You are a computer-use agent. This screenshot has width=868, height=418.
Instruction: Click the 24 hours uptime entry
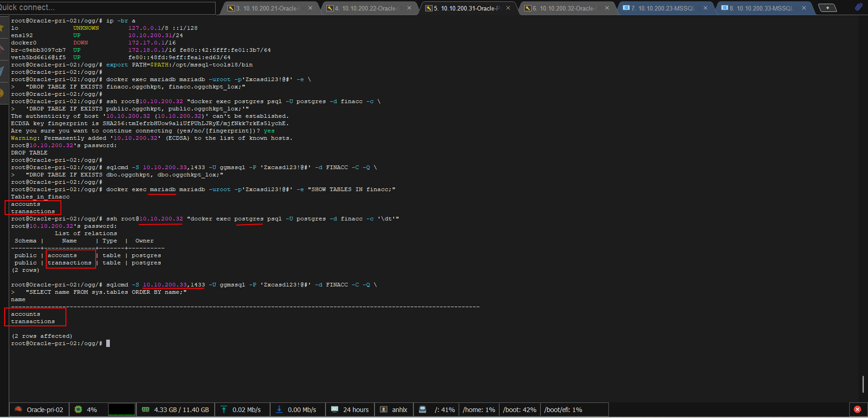pos(356,410)
